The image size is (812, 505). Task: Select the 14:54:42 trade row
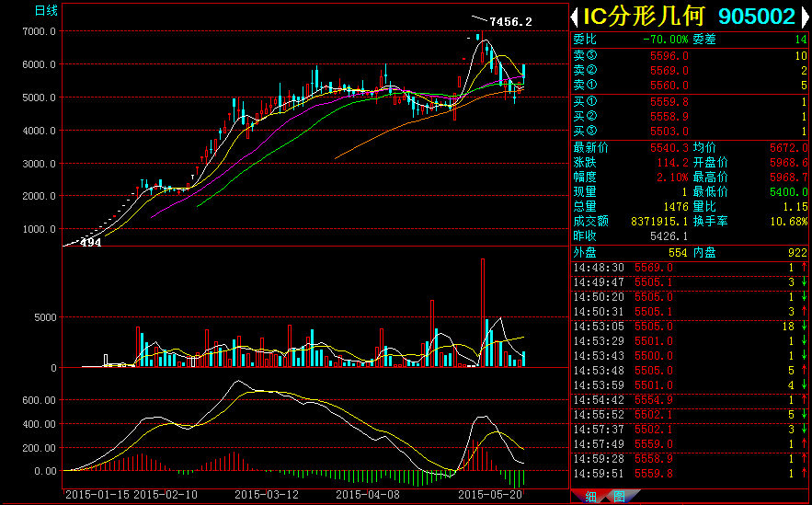[691, 400]
